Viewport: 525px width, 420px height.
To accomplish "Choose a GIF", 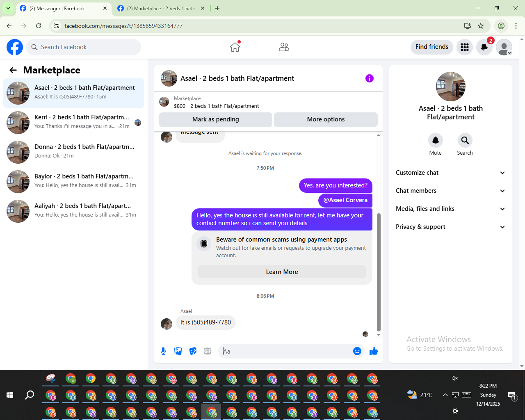I will [x=208, y=351].
